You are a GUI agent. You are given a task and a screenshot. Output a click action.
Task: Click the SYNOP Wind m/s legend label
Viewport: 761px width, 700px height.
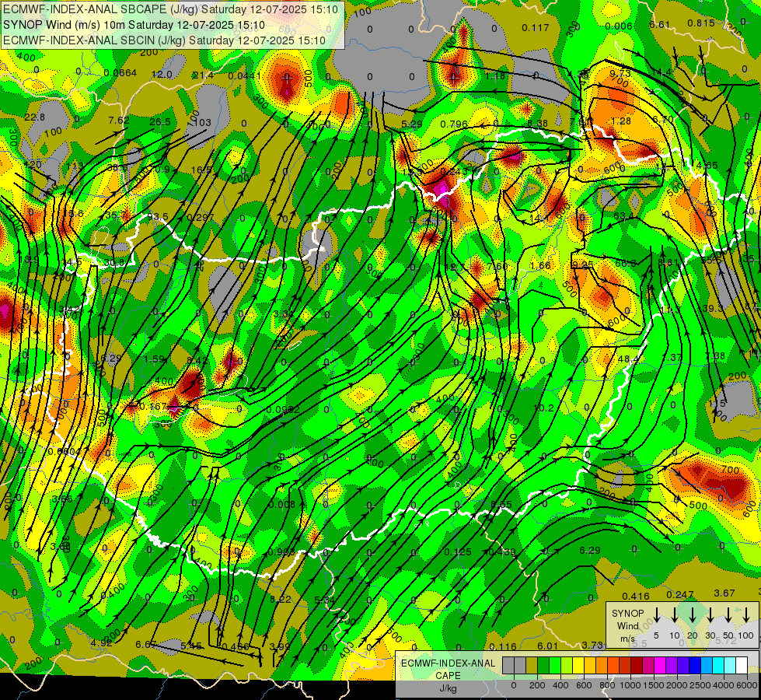pos(627,625)
